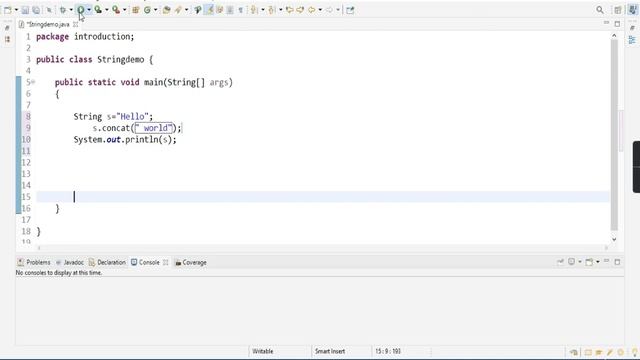Screen dimensions: 640x360
Task: Click the Save All toolbar icon
Action: [x=36, y=10]
